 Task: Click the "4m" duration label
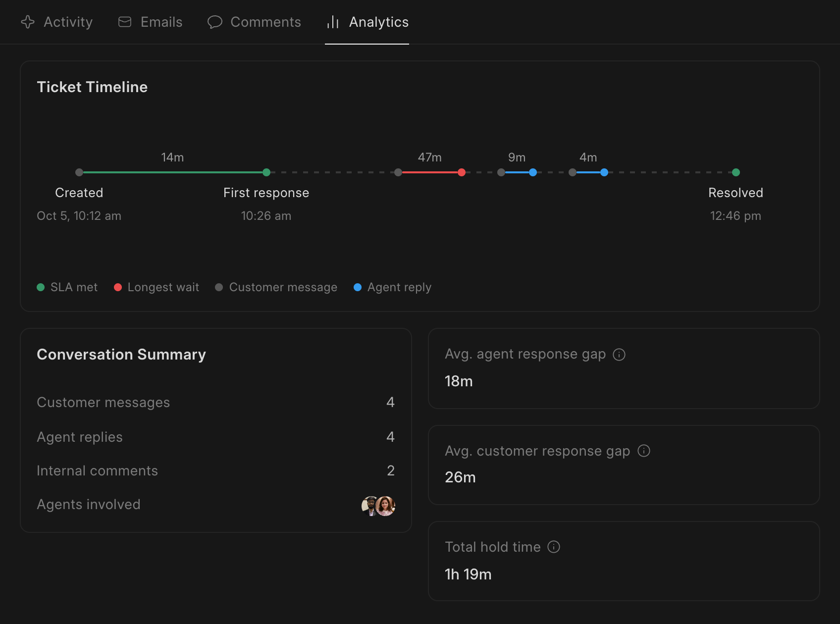[588, 157]
